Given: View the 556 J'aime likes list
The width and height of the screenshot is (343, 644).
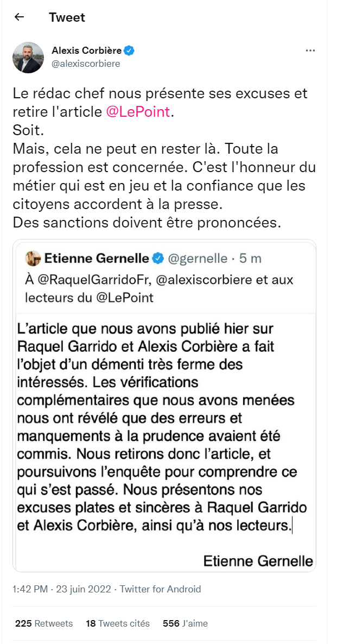Looking at the screenshot, I should 186,623.
